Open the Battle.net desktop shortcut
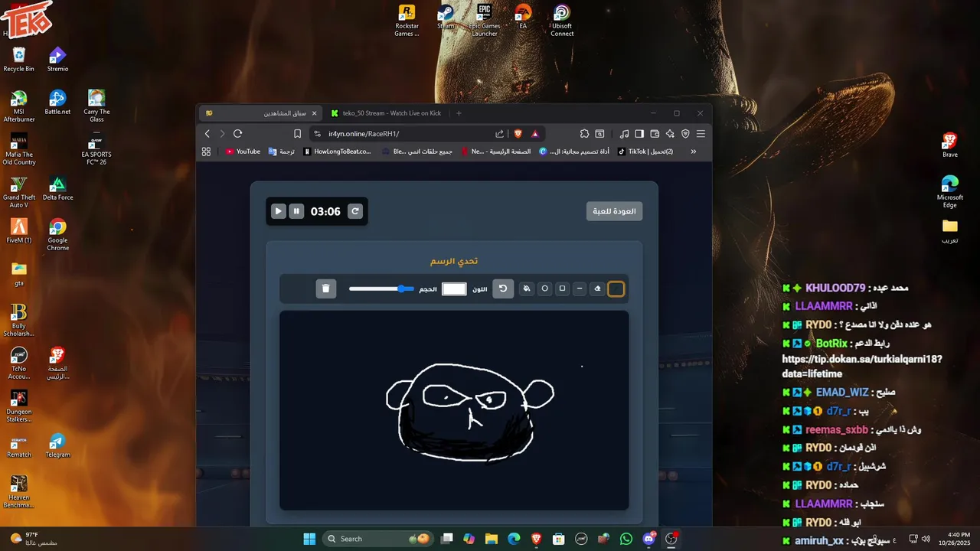 57,103
